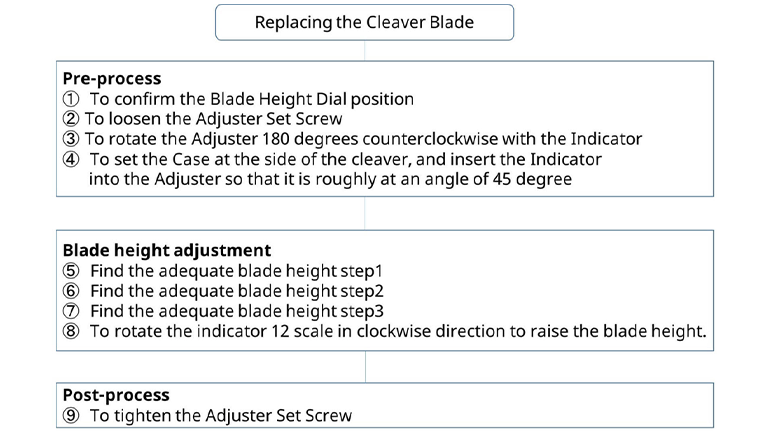
Task: Click the "angle of 45 degree" text line
Action: (x=336, y=179)
